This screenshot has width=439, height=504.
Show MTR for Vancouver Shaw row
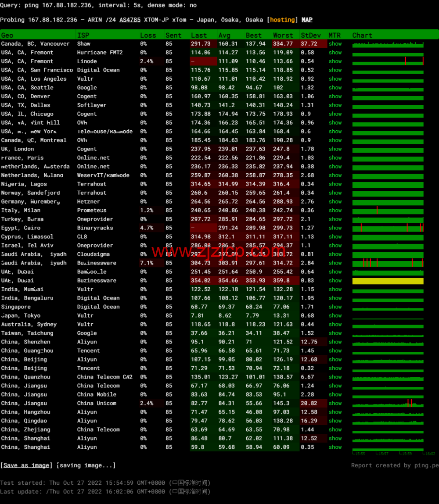pyautogui.click(x=335, y=44)
